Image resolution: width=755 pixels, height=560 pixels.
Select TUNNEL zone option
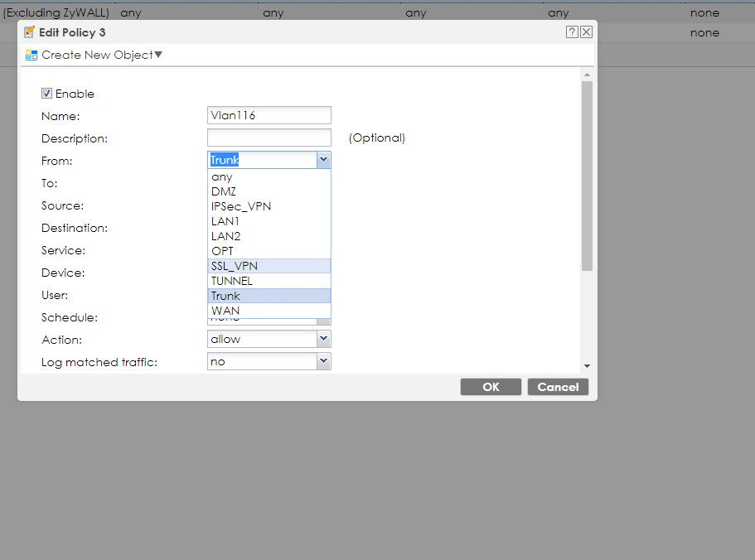pyautogui.click(x=269, y=281)
